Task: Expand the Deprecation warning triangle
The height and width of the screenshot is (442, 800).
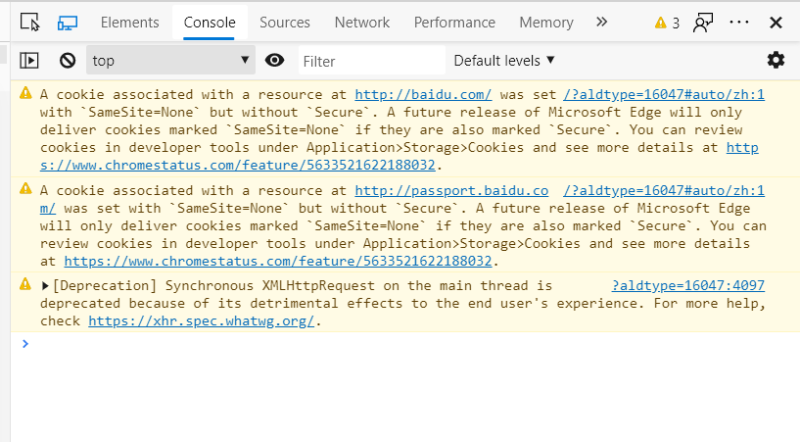Action: coord(45,286)
